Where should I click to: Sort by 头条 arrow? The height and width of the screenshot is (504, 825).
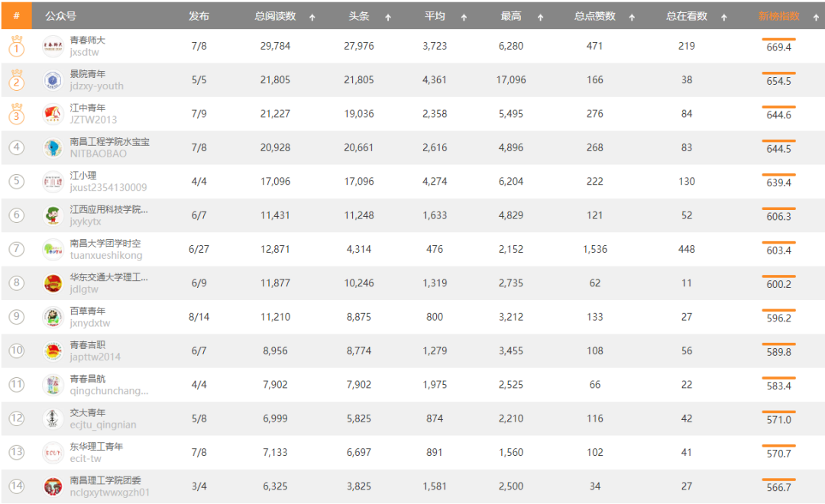[388, 18]
